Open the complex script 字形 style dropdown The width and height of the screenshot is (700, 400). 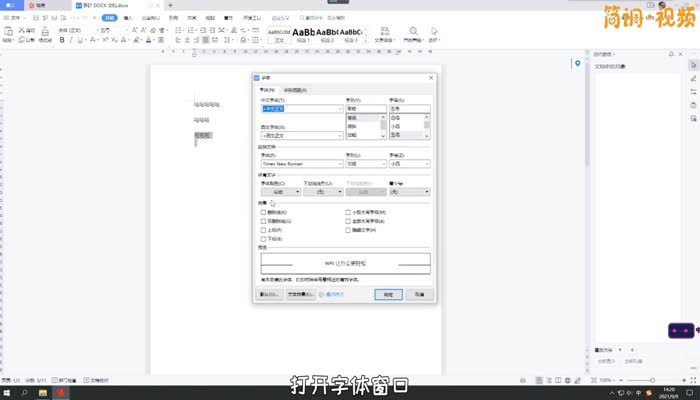coord(383,164)
